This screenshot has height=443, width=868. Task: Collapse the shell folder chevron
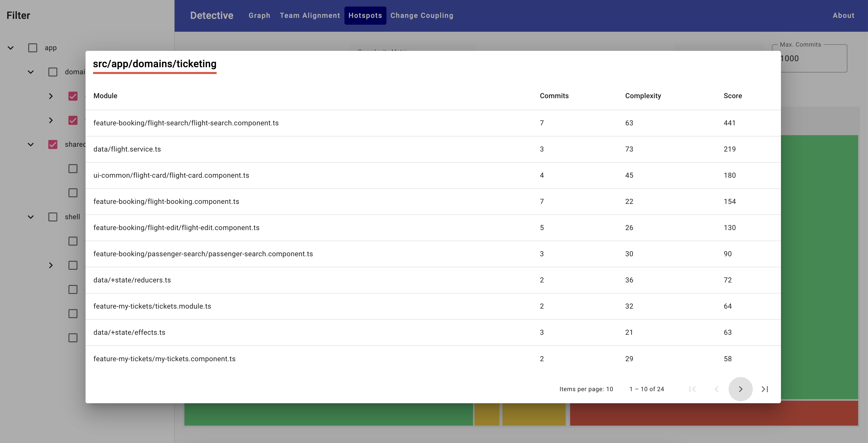pos(31,217)
